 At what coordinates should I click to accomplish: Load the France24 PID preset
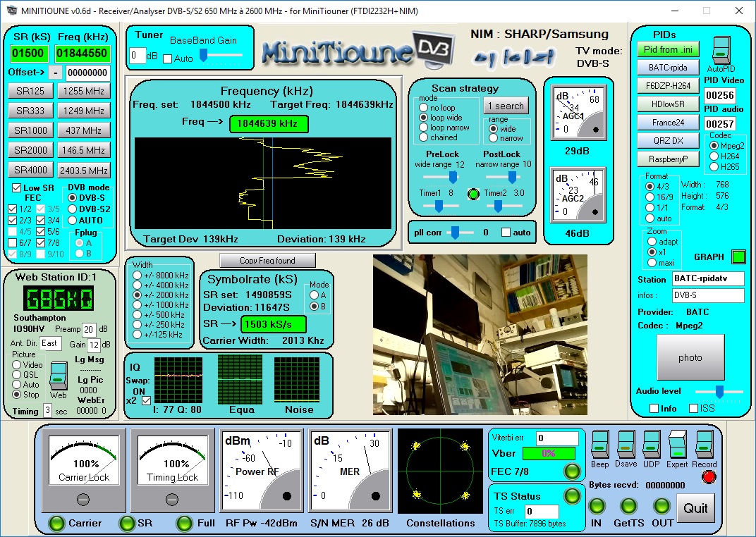pos(668,122)
